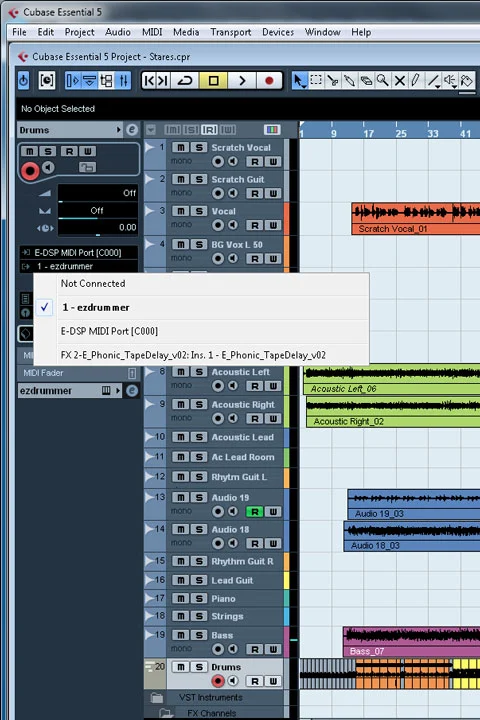Open the Drums edit channel settings e button
Screen dimensions: 480x720
point(132,130)
